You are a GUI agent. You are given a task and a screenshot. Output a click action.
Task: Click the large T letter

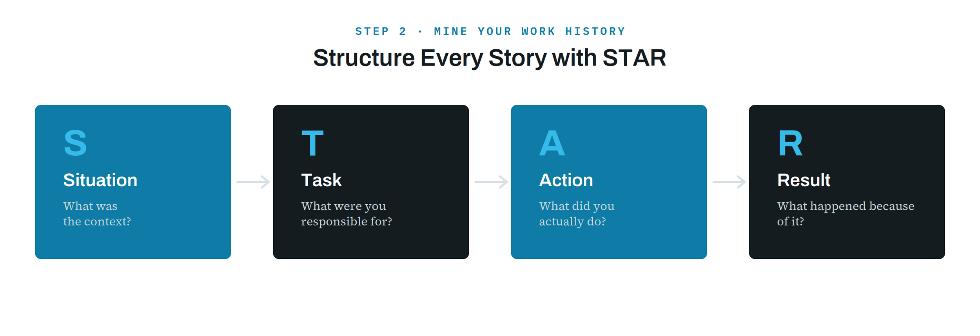tap(312, 143)
